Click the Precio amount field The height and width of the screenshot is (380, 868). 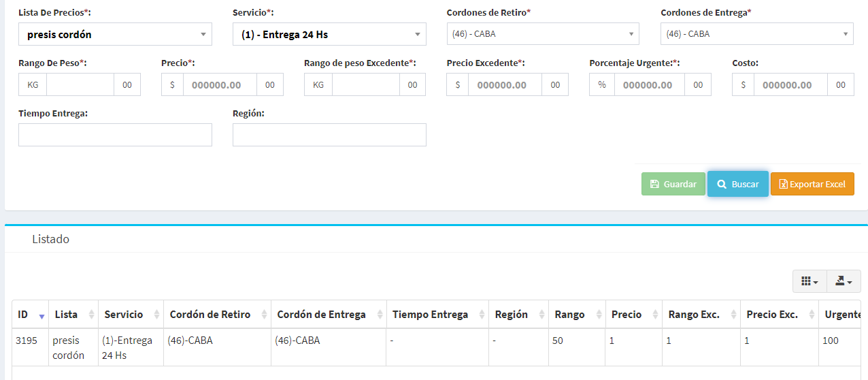pos(220,85)
